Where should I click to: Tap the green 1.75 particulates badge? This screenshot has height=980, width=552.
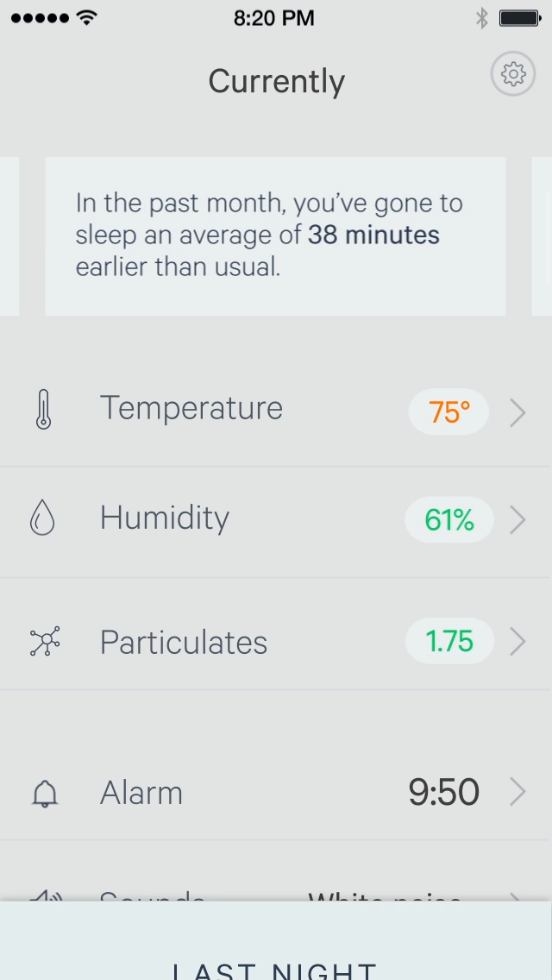coord(449,642)
